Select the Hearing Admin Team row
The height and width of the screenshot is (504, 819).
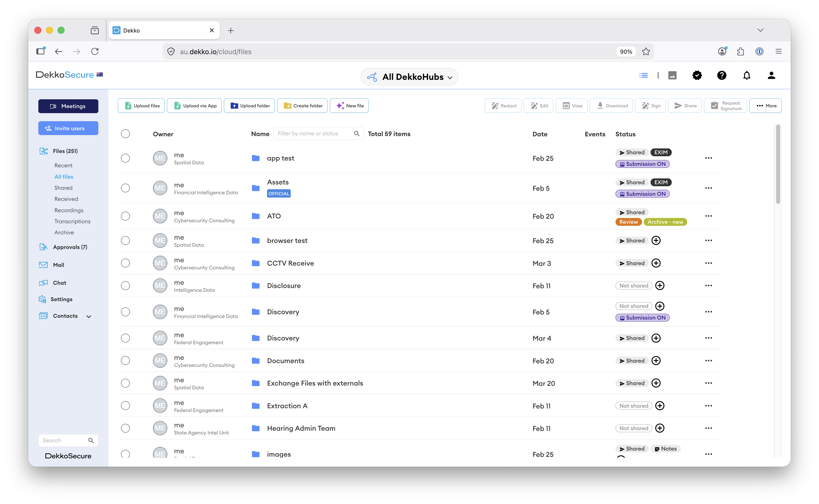point(125,428)
